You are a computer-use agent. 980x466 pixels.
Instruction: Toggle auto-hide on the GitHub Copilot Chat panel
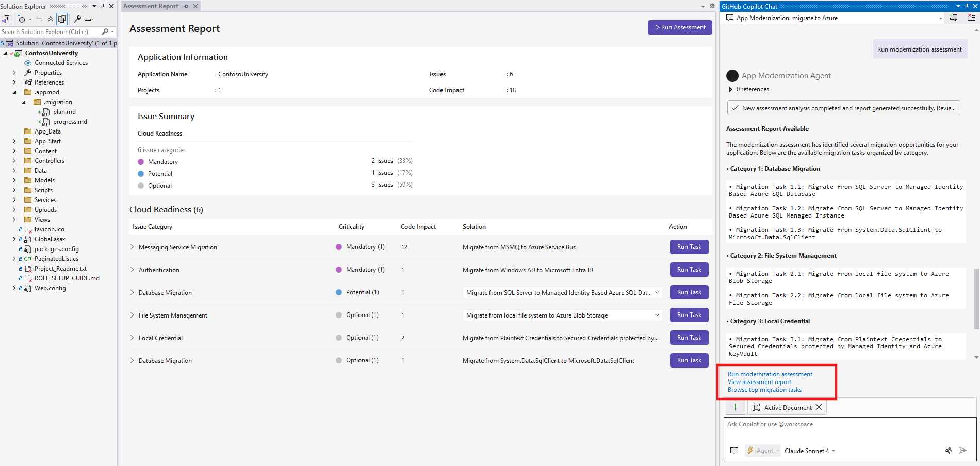coord(966,6)
